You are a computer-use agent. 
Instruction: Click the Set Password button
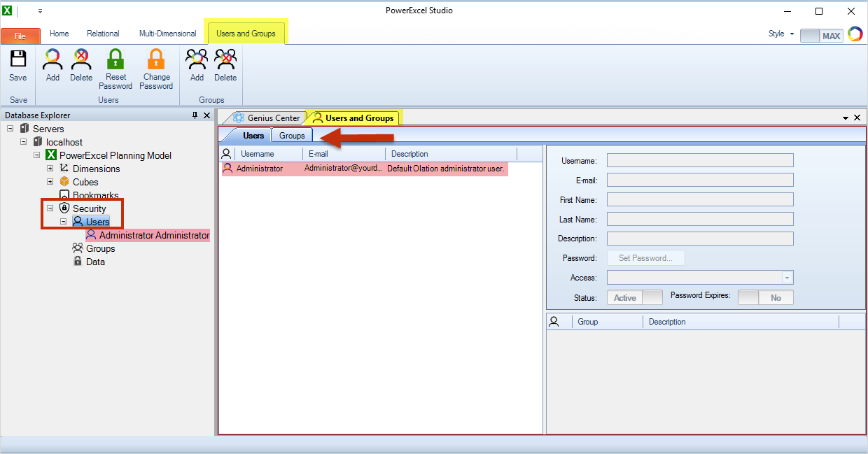point(645,258)
